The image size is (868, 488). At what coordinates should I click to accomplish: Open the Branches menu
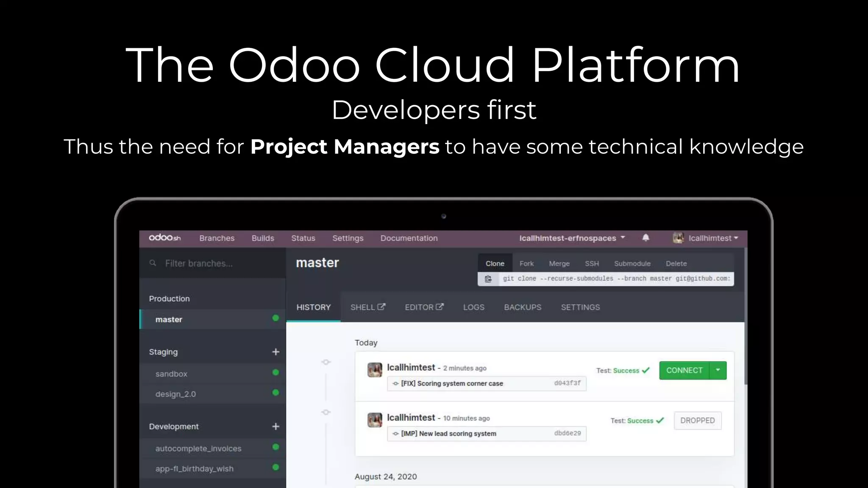(217, 238)
